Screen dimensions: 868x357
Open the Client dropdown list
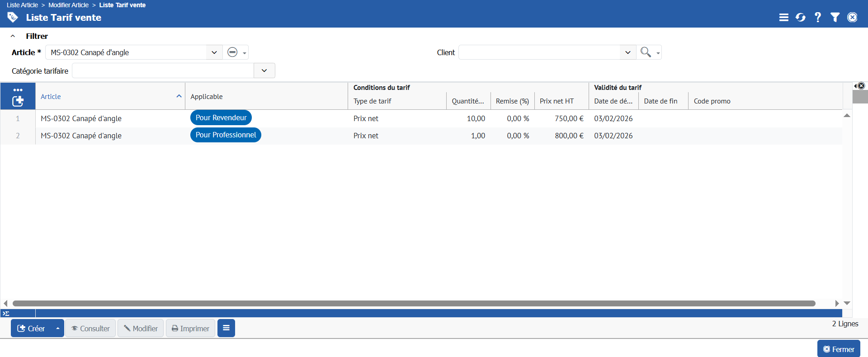(x=628, y=52)
